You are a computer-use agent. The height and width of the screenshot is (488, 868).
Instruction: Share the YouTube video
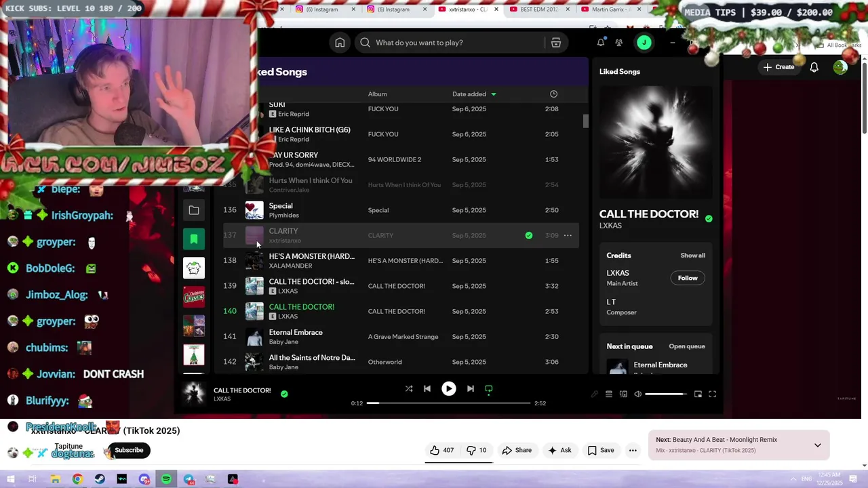pyautogui.click(x=517, y=450)
